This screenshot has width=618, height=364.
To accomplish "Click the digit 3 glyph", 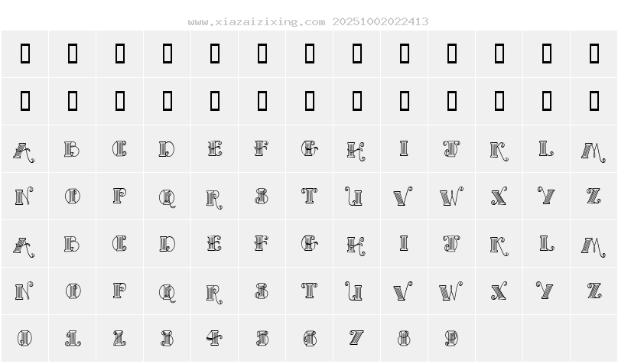I will (168, 338).
